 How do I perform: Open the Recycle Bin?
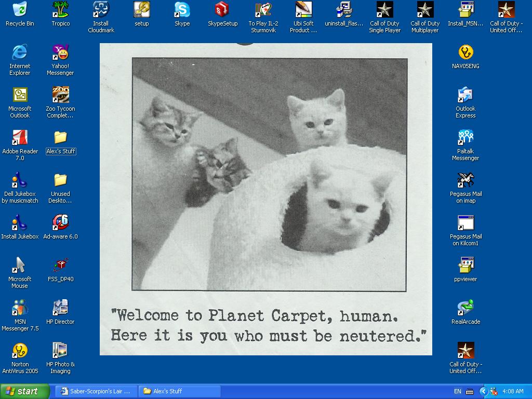20,9
